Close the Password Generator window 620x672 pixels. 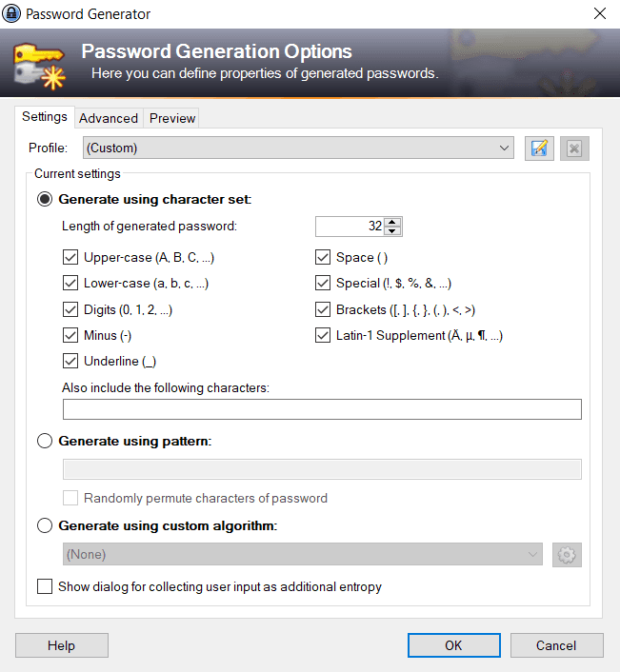point(600,14)
